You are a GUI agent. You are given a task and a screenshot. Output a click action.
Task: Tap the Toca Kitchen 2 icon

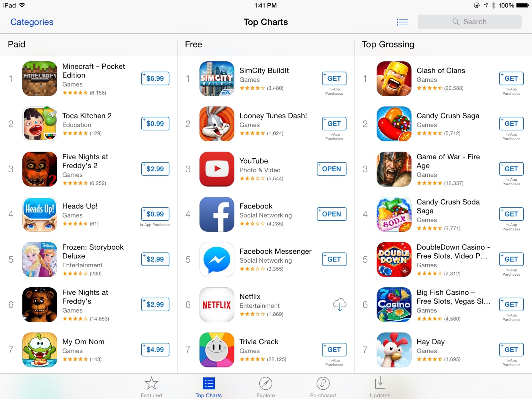click(x=40, y=124)
